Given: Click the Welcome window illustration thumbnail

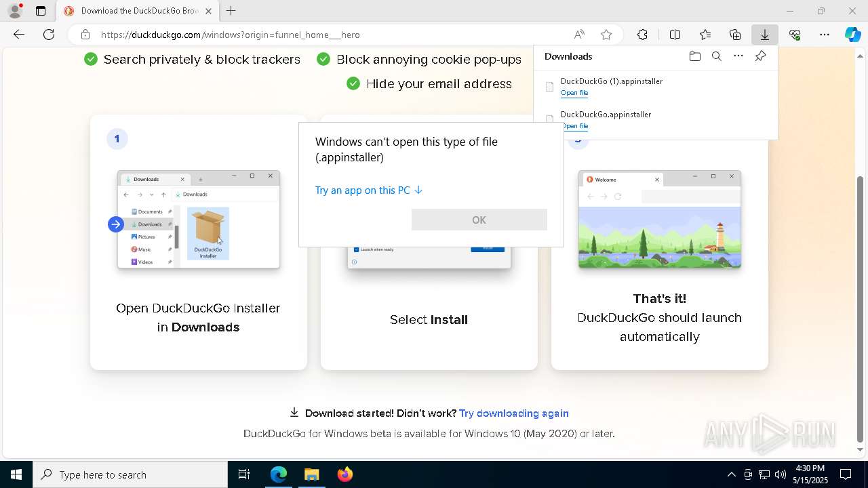Looking at the screenshot, I should click(660, 220).
